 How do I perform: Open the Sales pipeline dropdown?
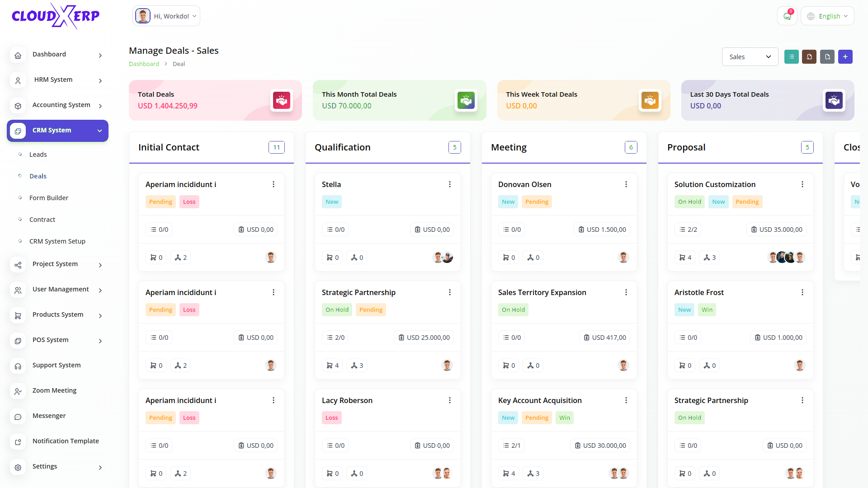pyautogui.click(x=750, y=57)
